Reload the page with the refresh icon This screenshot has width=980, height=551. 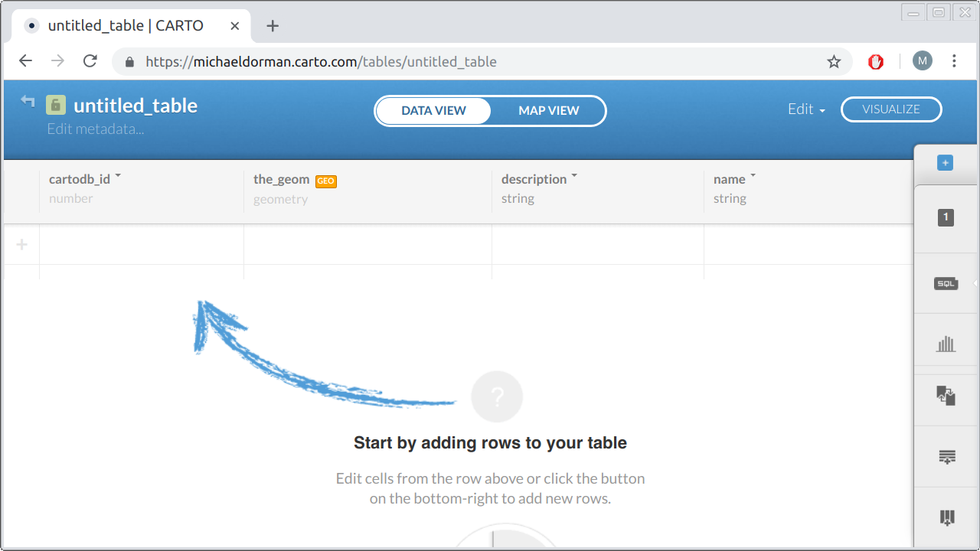click(x=90, y=61)
